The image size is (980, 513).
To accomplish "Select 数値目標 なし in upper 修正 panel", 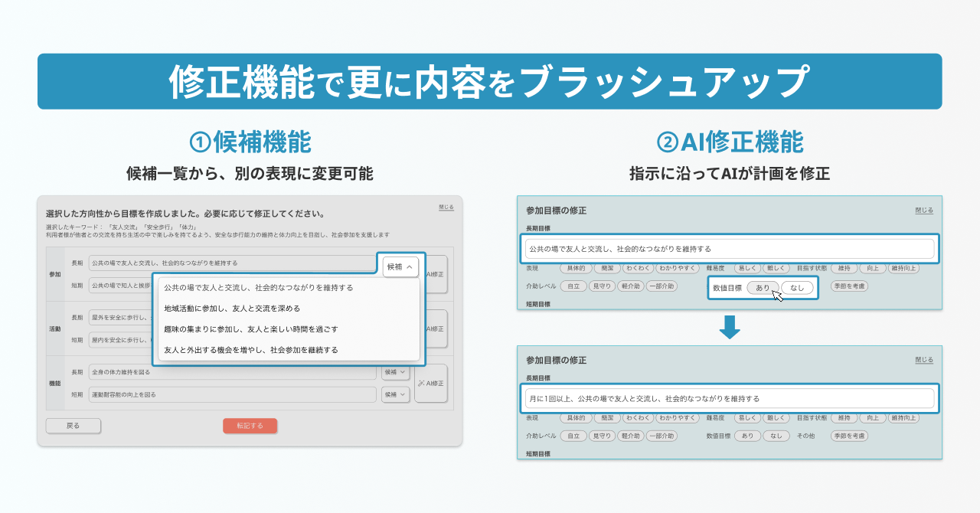I will click(797, 288).
